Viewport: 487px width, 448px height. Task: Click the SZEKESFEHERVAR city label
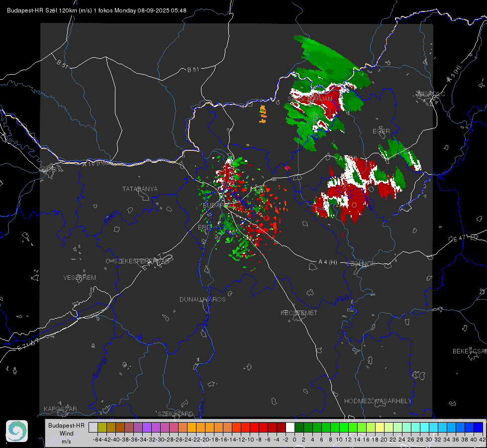point(141,261)
